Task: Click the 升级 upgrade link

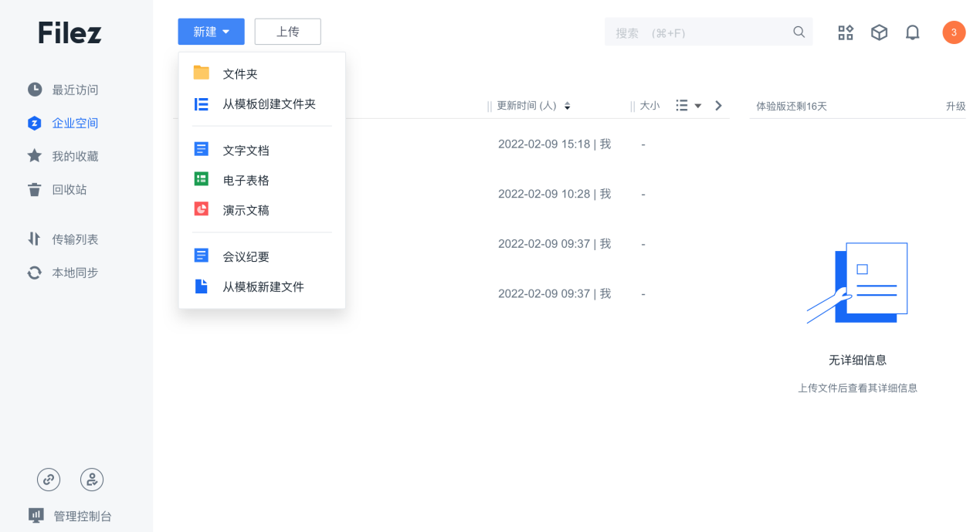Action: (x=955, y=106)
